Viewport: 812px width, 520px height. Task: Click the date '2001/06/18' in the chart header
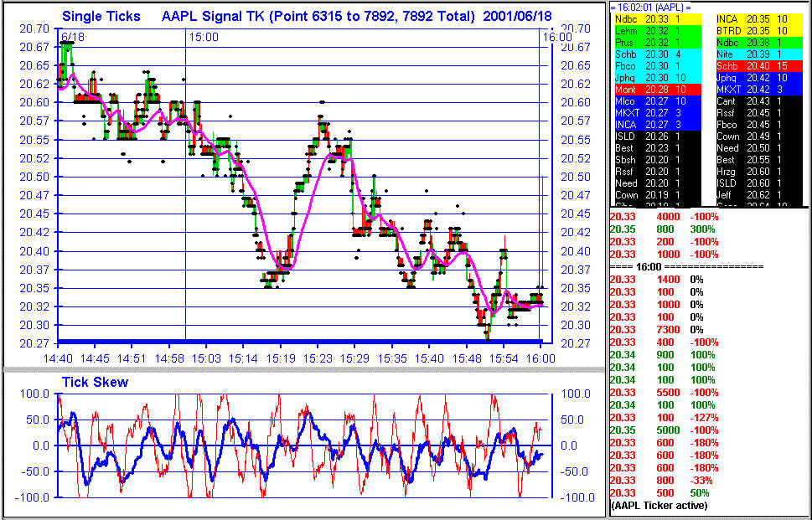(x=517, y=16)
